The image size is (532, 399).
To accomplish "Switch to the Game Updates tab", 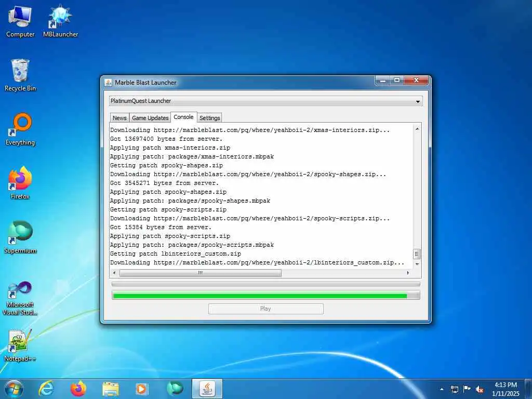I will coord(150,118).
